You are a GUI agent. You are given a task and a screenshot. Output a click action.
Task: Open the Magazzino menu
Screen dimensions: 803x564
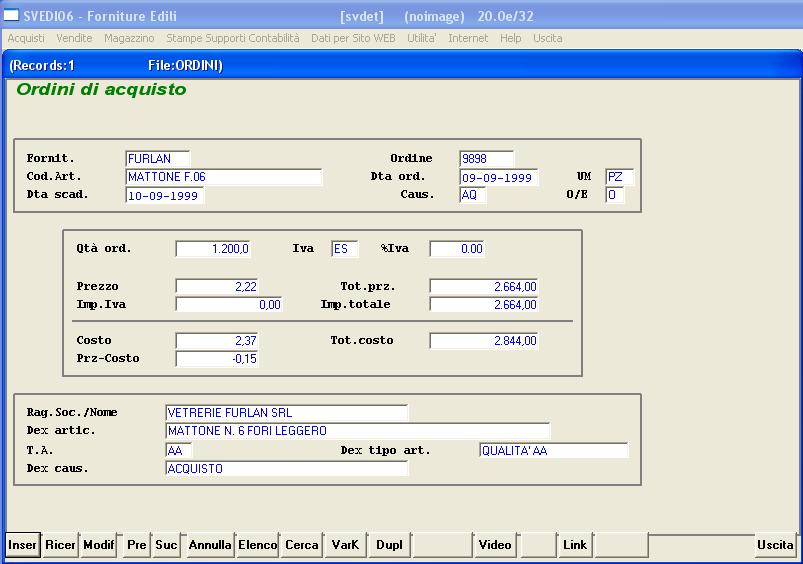tap(129, 38)
